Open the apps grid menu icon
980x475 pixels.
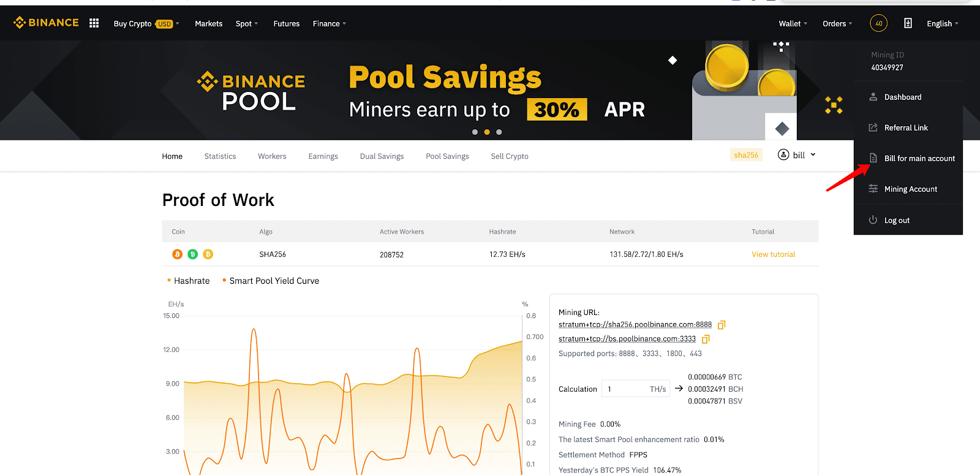tap(94, 23)
